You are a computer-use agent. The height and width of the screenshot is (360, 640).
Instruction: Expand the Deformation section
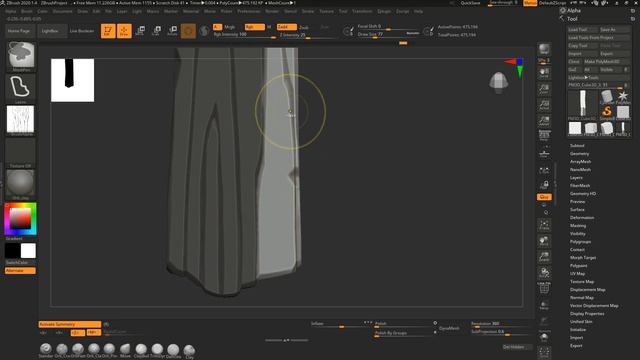(x=582, y=218)
